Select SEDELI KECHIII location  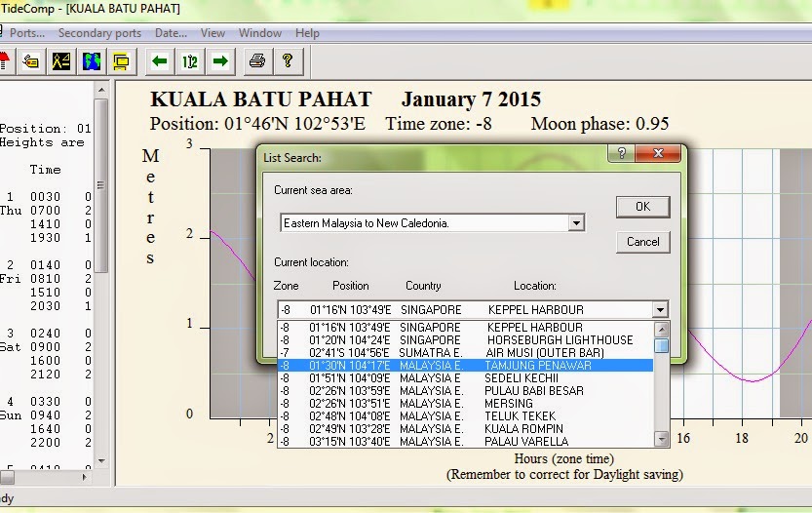click(466, 378)
